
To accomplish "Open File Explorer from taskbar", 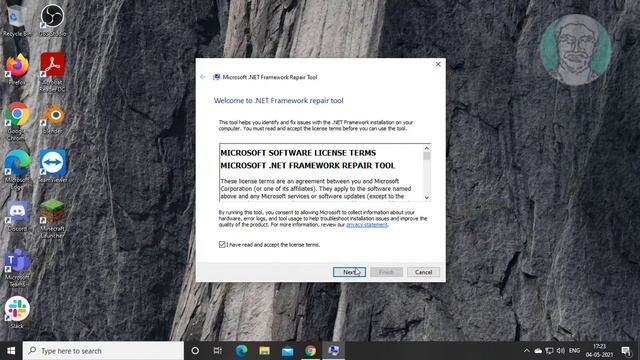I will (x=264, y=351).
